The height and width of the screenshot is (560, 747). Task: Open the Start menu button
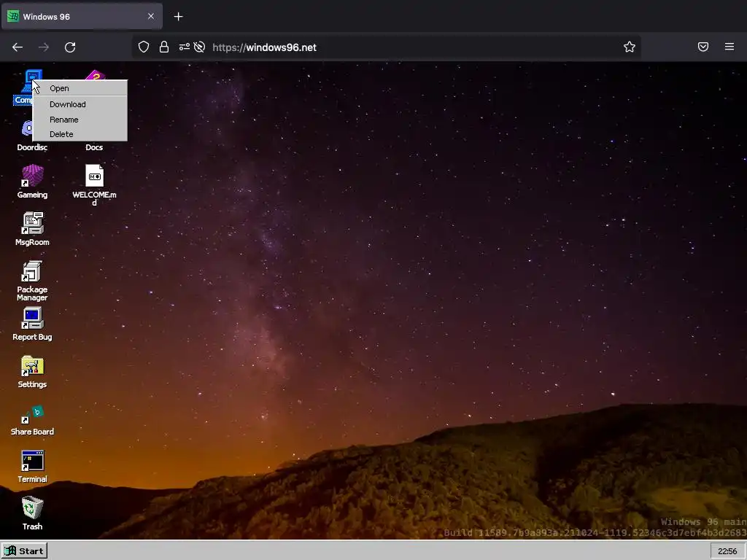(x=24, y=551)
